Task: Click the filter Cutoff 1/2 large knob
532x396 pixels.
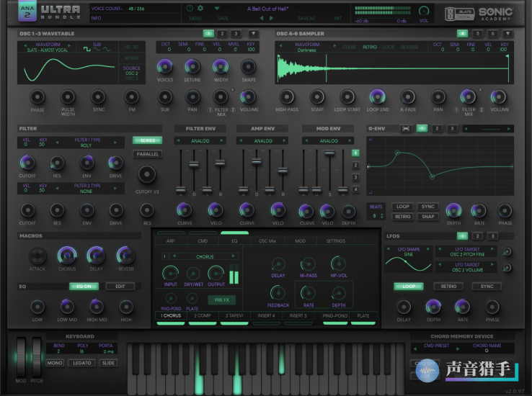Action: pyautogui.click(x=147, y=174)
